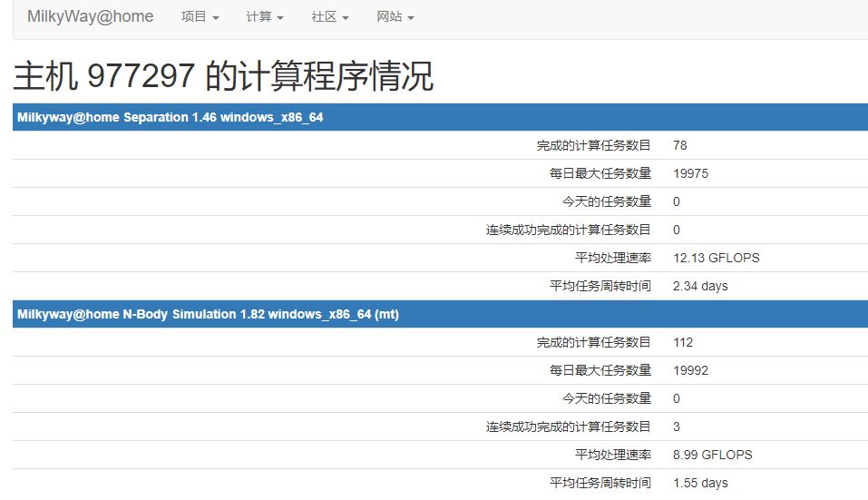
Task: Click the 8.99 GFLOPS processing rate
Action: (712, 456)
